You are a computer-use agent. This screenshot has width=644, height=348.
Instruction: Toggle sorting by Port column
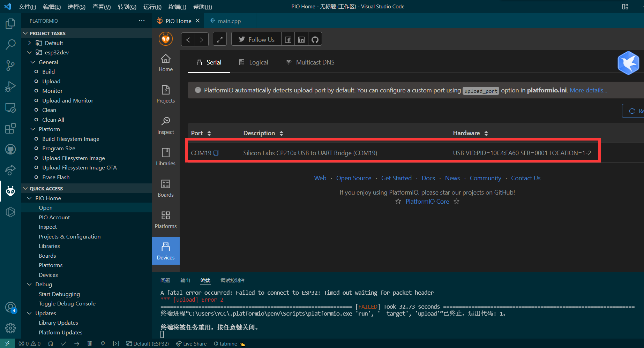pyautogui.click(x=209, y=133)
